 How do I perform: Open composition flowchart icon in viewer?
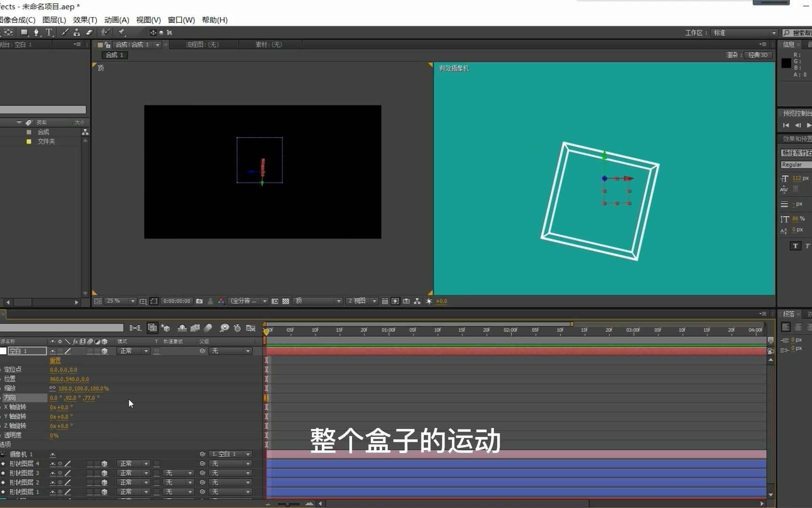click(417, 301)
